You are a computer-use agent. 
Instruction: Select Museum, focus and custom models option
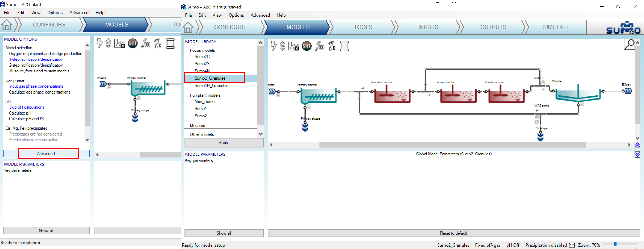coord(39,71)
